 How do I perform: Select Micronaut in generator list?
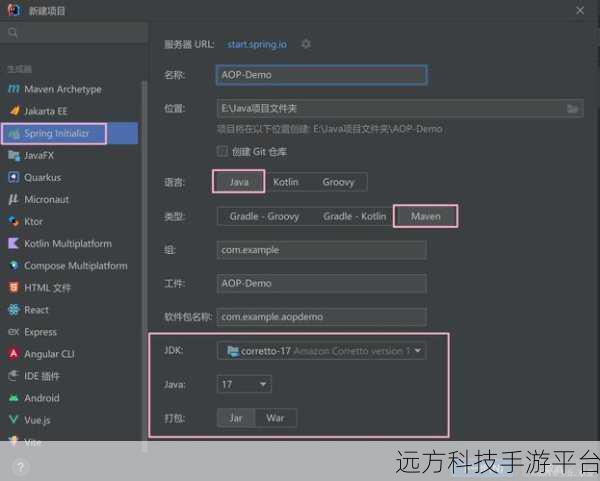pos(47,199)
